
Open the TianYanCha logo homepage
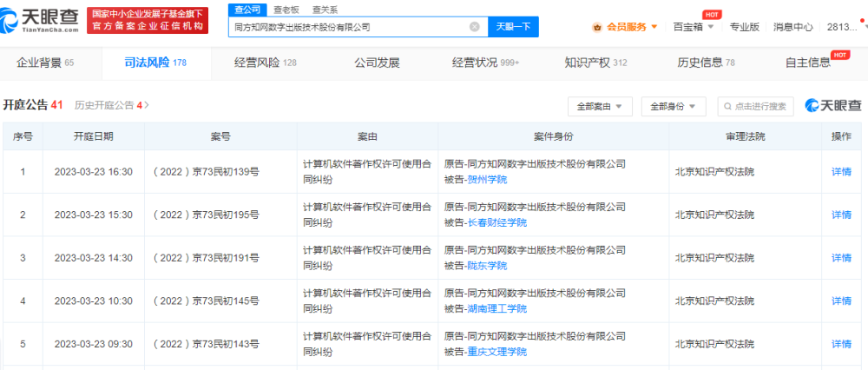(40, 21)
